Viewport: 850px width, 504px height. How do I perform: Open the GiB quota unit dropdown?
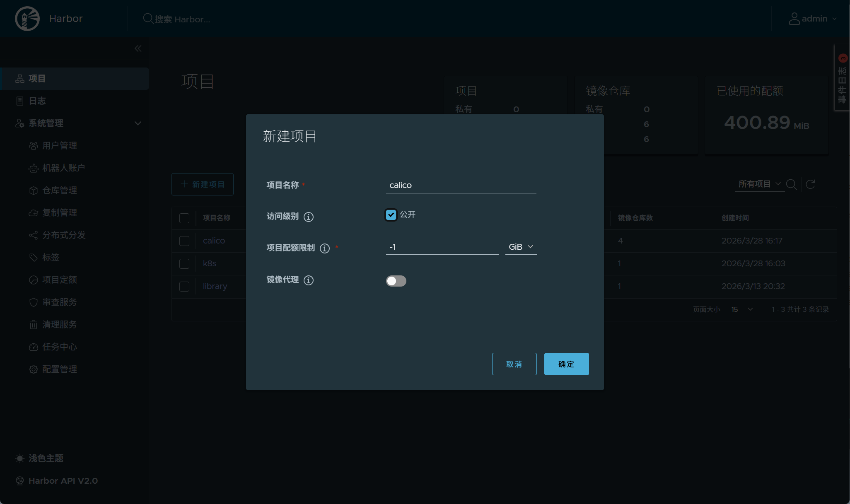coord(521,247)
